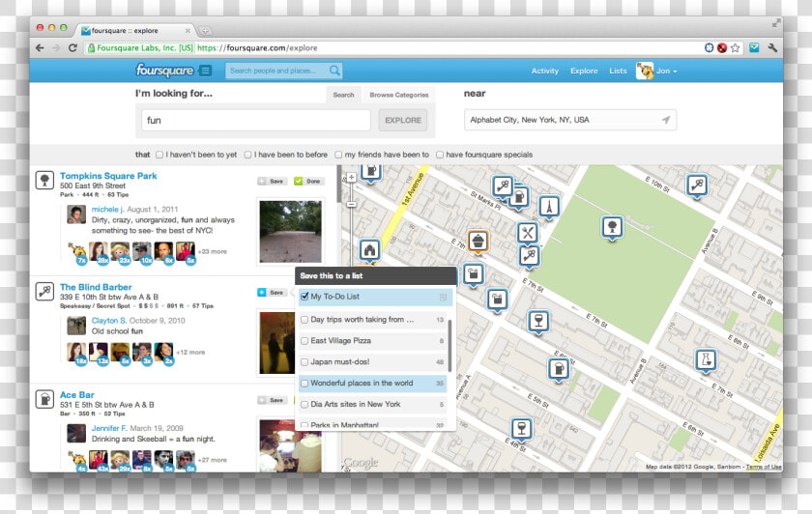
Task: Select the tower monument map marker
Action: click(549, 207)
